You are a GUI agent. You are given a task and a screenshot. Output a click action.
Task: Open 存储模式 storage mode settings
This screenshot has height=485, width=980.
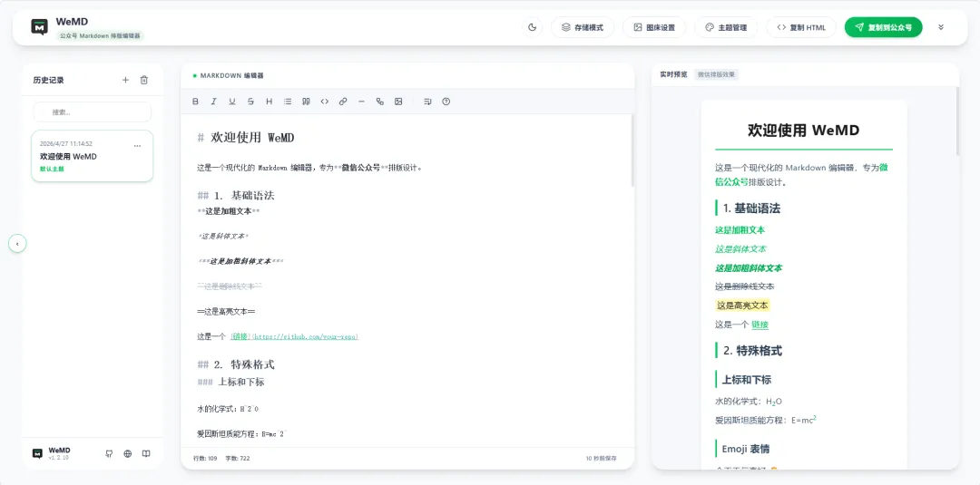point(583,27)
